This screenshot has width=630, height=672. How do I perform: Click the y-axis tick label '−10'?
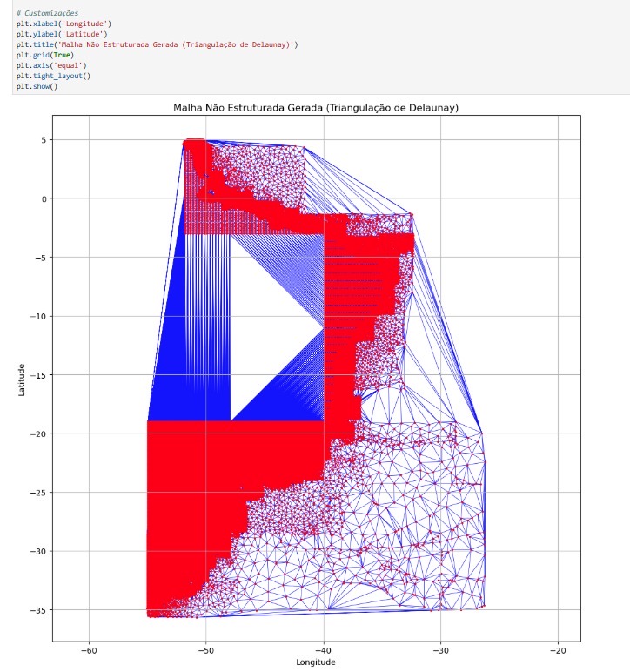tap(38, 316)
